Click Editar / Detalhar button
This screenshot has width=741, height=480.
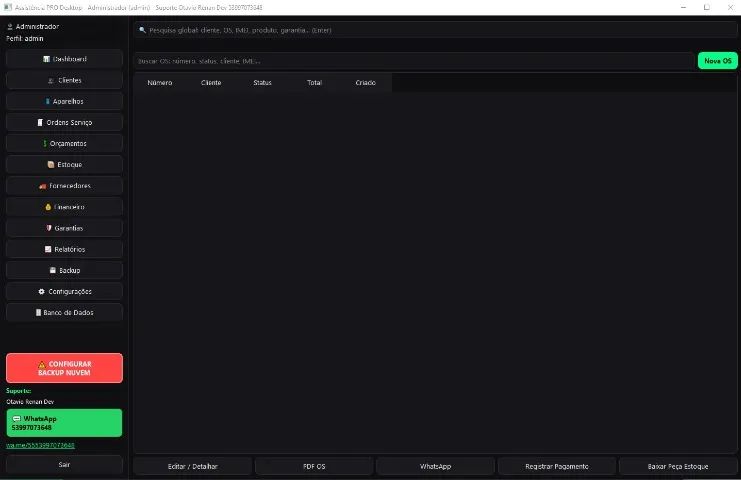192,466
